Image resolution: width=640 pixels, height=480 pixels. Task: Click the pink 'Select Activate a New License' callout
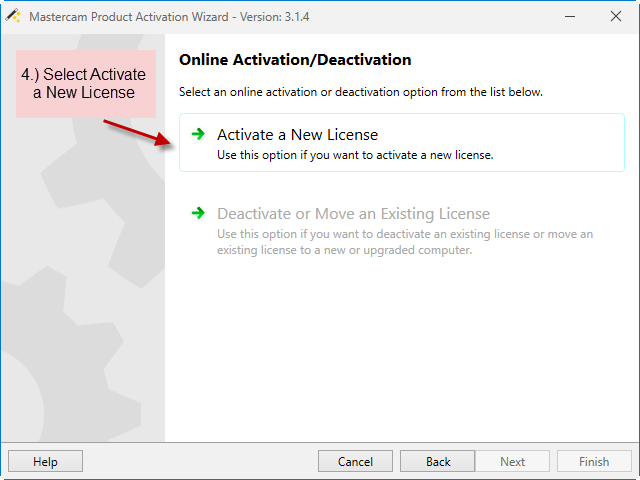[x=86, y=84]
